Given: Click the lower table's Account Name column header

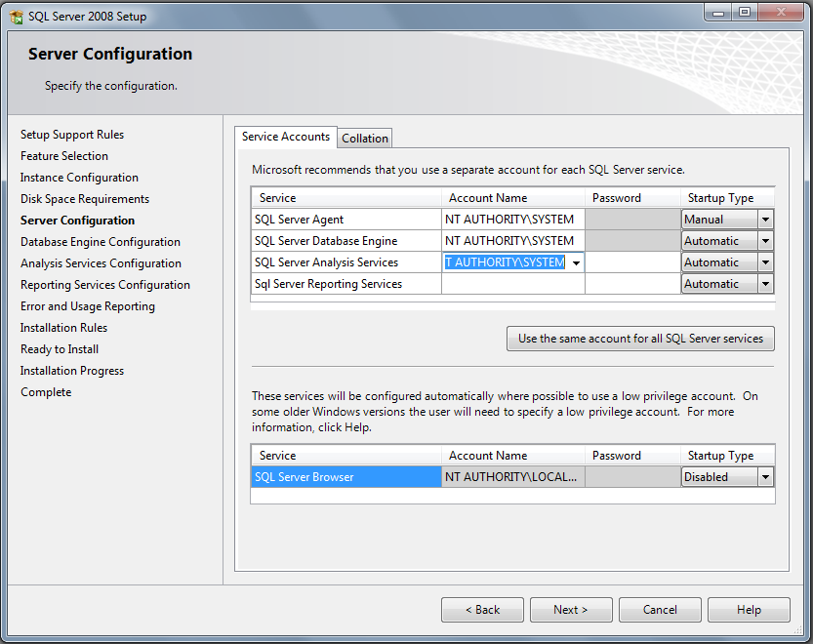Looking at the screenshot, I should 513,456.
